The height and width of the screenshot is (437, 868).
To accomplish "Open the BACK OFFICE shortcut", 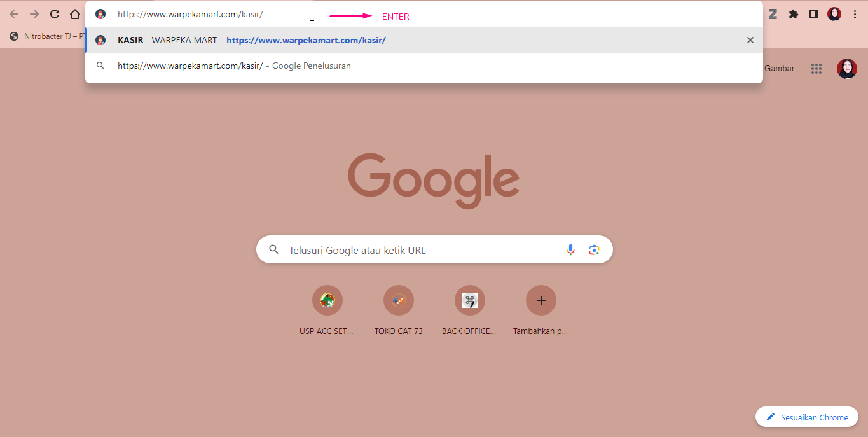I will [469, 310].
